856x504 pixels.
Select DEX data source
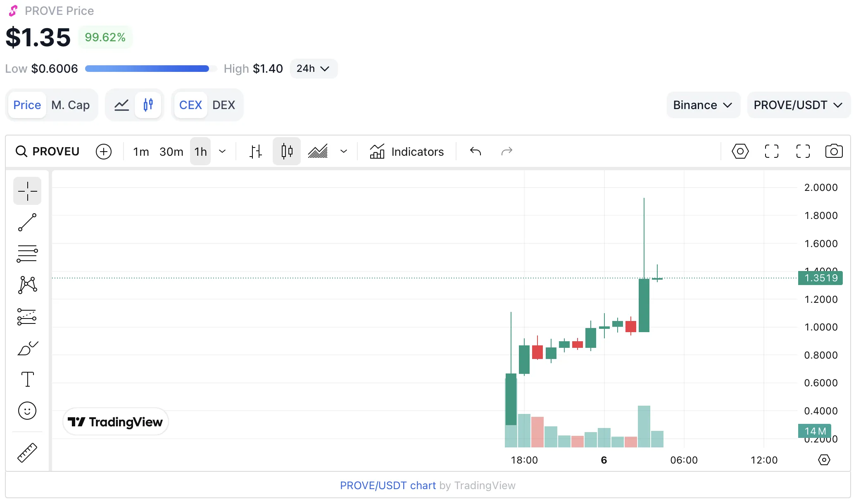(x=224, y=105)
